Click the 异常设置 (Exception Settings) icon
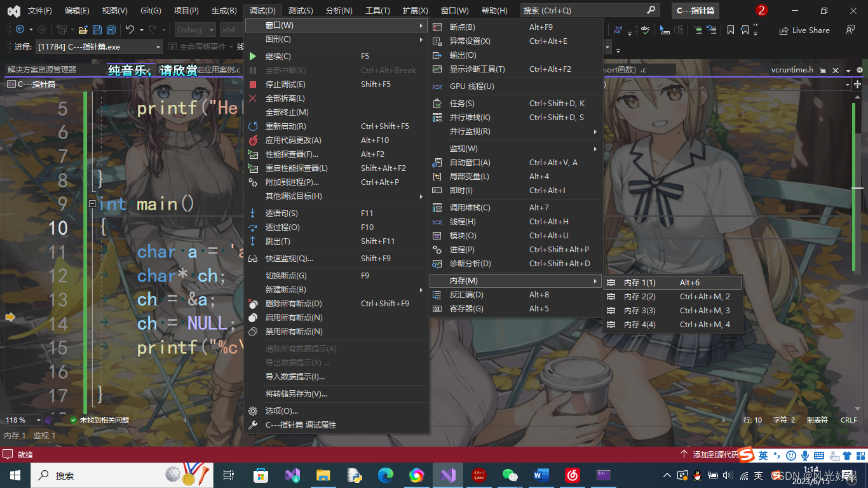Viewport: 868px width, 488px height. click(x=437, y=41)
